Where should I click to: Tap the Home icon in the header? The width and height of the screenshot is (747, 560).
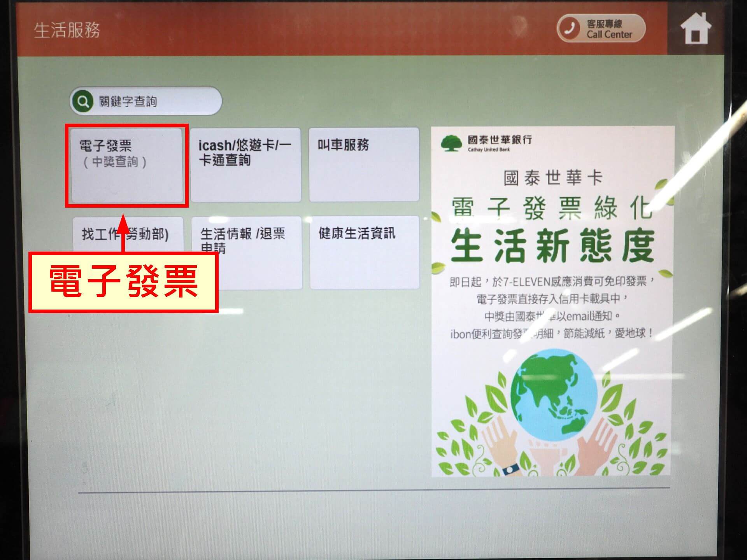coord(696,29)
